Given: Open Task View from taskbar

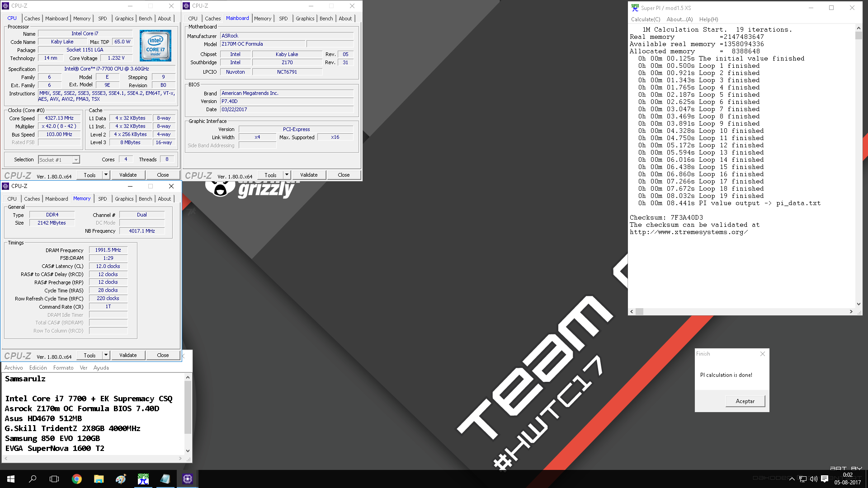Looking at the screenshot, I should pyautogui.click(x=54, y=479).
